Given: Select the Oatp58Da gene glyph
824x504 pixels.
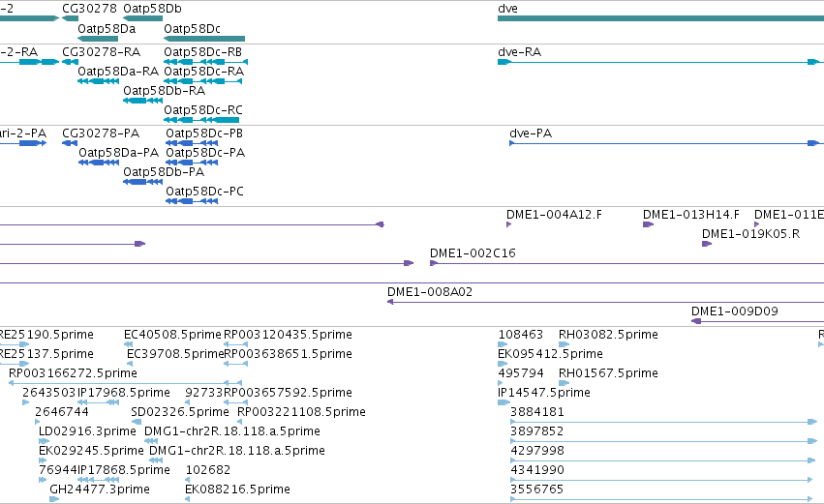Looking at the screenshot, I should pyautogui.click(x=98, y=39).
